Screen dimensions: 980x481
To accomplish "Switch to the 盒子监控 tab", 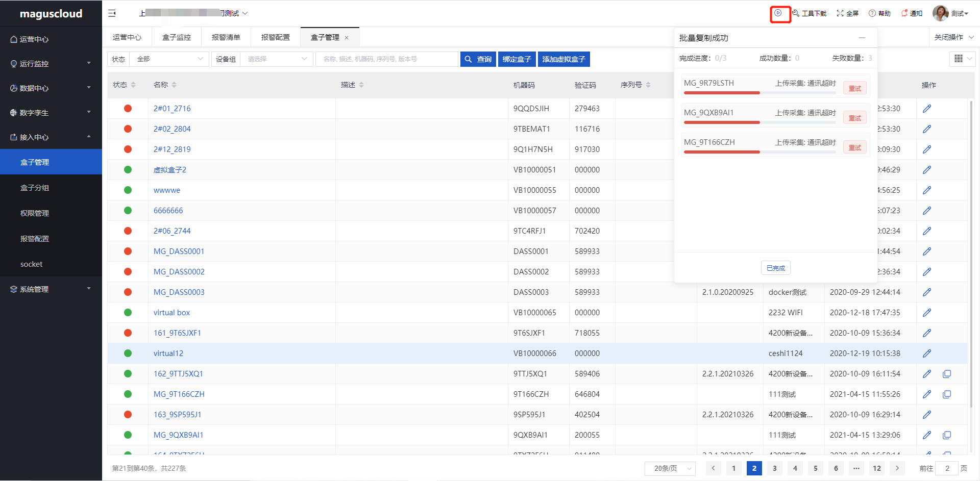I will tap(177, 37).
